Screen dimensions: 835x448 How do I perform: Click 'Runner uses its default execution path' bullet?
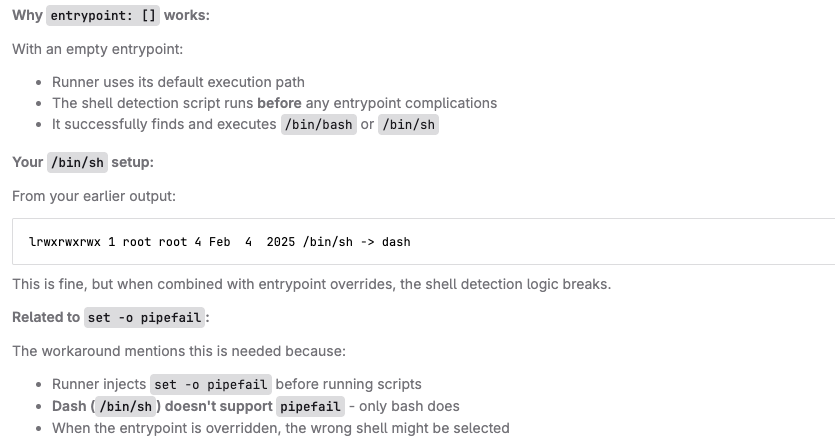point(178,82)
